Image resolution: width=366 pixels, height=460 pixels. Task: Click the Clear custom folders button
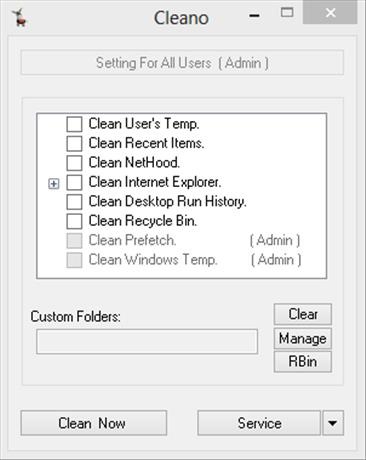pos(303,314)
